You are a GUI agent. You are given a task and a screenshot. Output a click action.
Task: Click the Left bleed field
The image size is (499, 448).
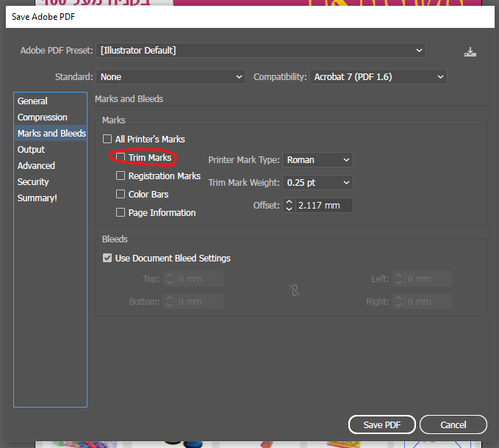[428, 279]
